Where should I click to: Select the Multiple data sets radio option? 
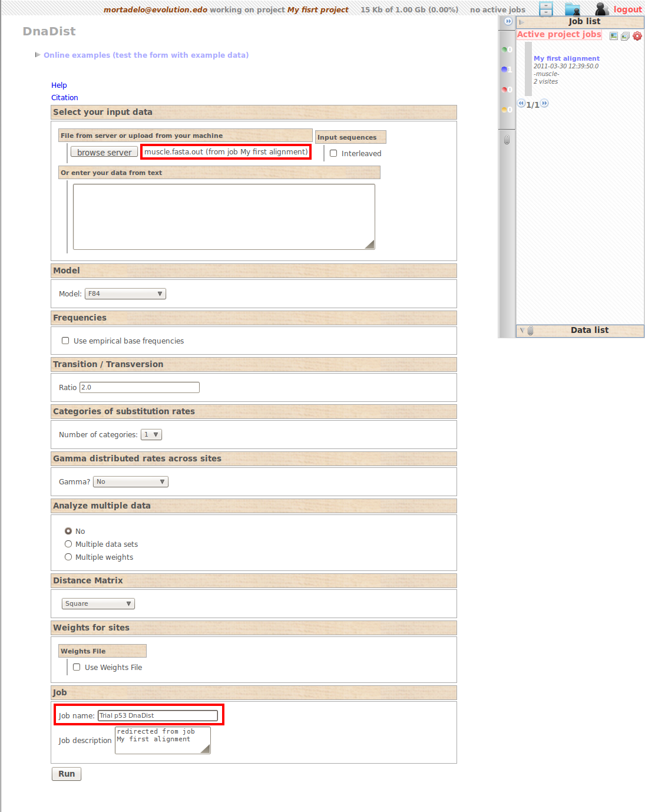(68, 544)
